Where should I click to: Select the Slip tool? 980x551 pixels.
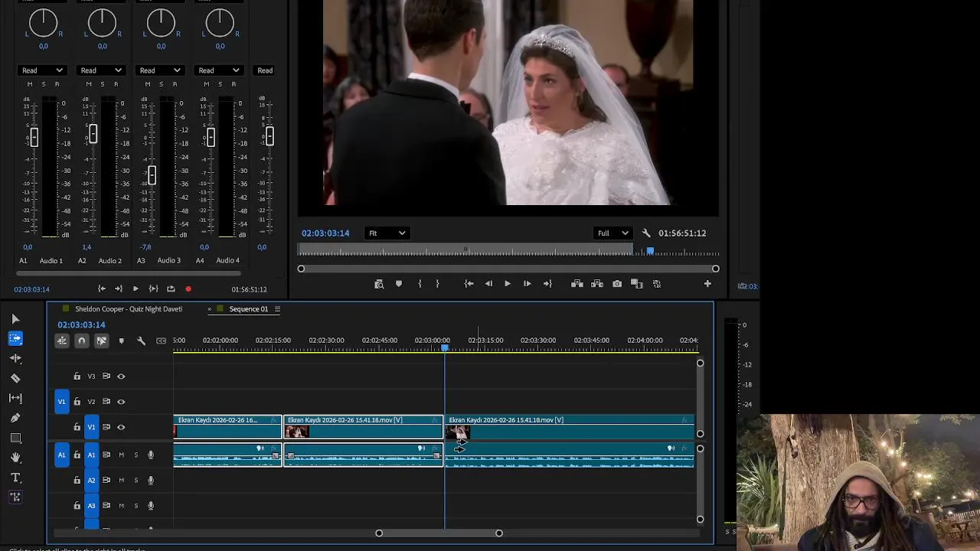(x=15, y=398)
